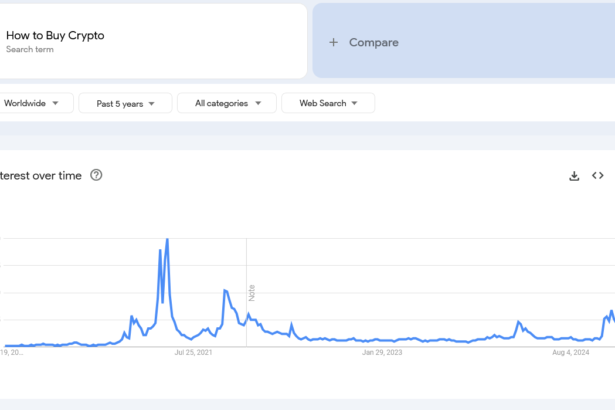Click the rising line at chart's right edge
The width and height of the screenshot is (615, 410).
point(608,317)
